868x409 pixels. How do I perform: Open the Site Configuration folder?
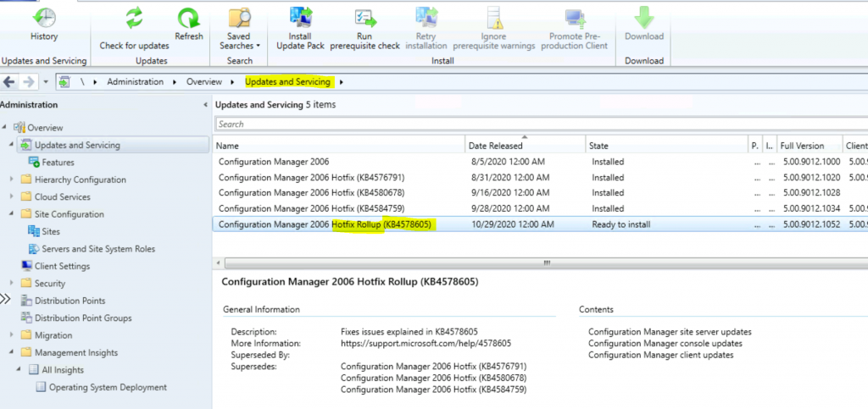pos(70,214)
